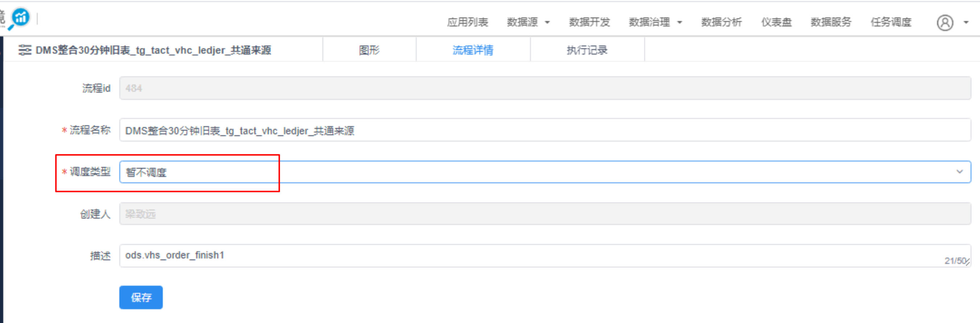Open the user avatar account icon
The width and height of the screenshot is (980, 323).
[944, 22]
